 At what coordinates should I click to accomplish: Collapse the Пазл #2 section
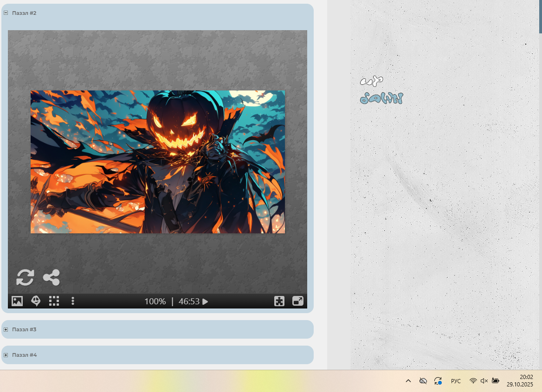(x=6, y=13)
